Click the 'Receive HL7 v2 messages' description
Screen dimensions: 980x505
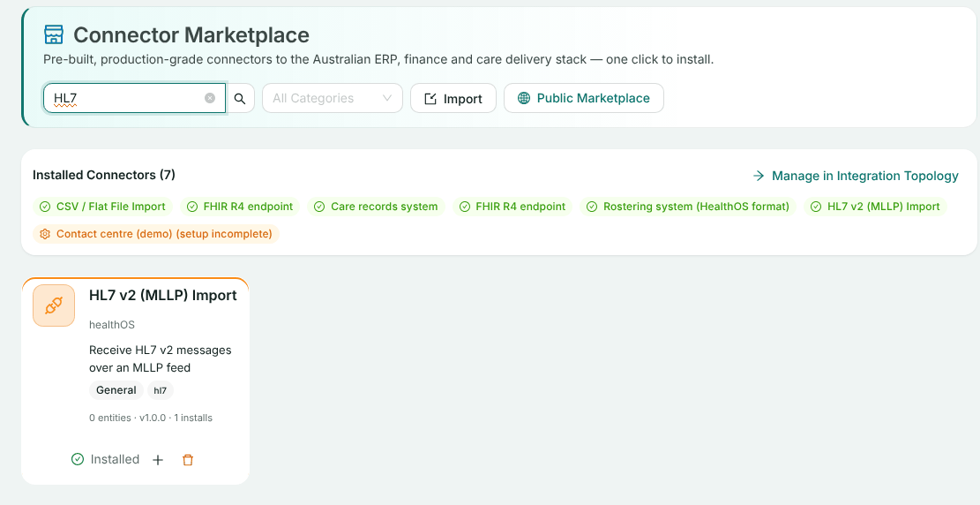pyautogui.click(x=160, y=358)
